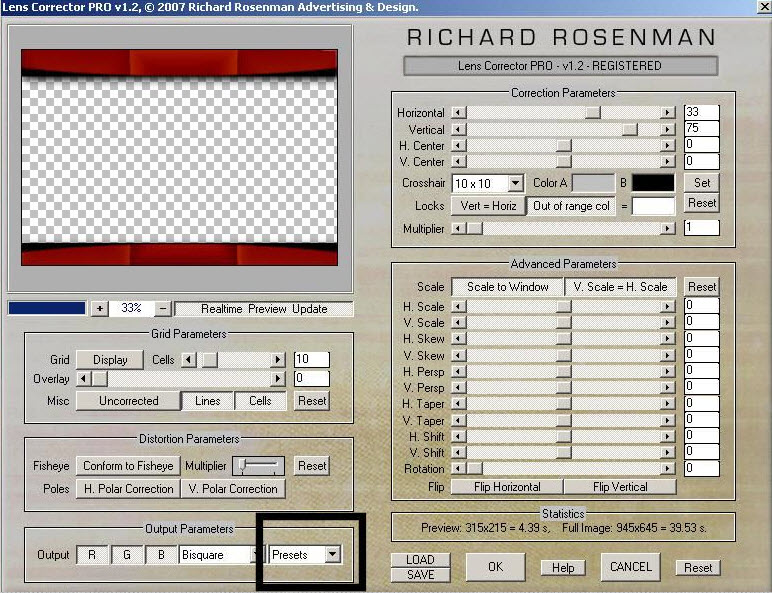This screenshot has height=593, width=772.
Task: Toggle the Cells misc option
Action: coord(260,401)
